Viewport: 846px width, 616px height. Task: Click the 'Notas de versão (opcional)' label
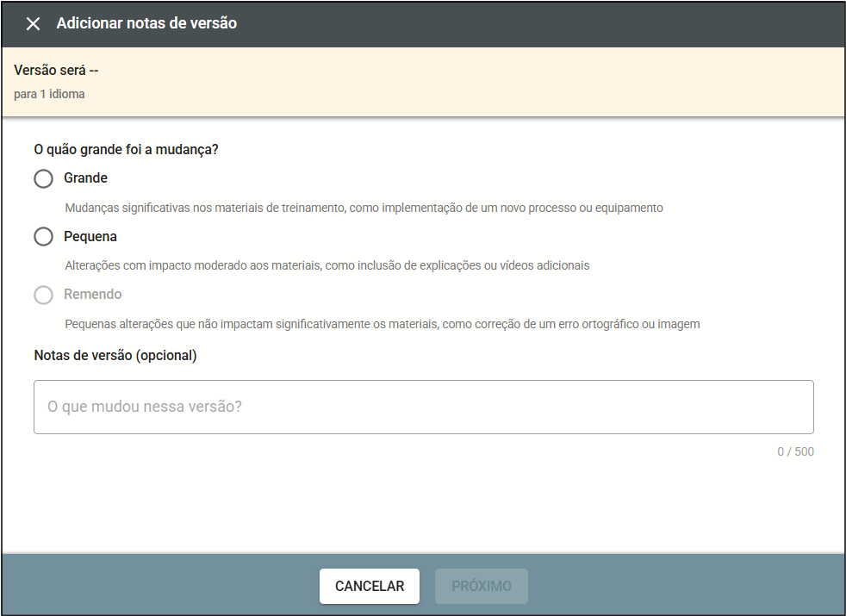115,355
